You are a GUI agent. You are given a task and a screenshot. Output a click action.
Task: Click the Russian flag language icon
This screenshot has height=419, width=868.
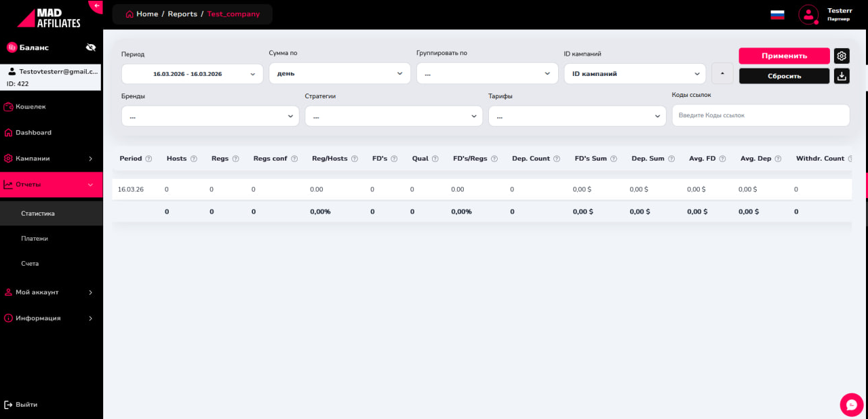[x=777, y=14]
